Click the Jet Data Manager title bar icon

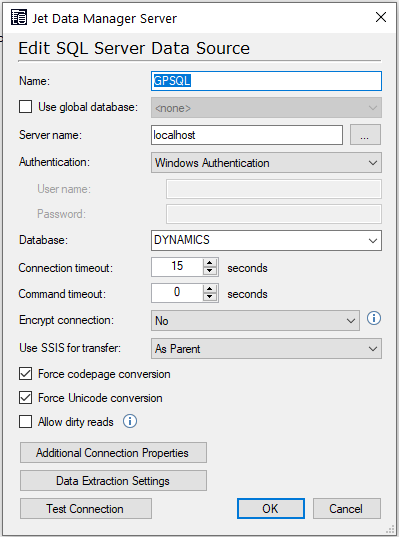18,17
